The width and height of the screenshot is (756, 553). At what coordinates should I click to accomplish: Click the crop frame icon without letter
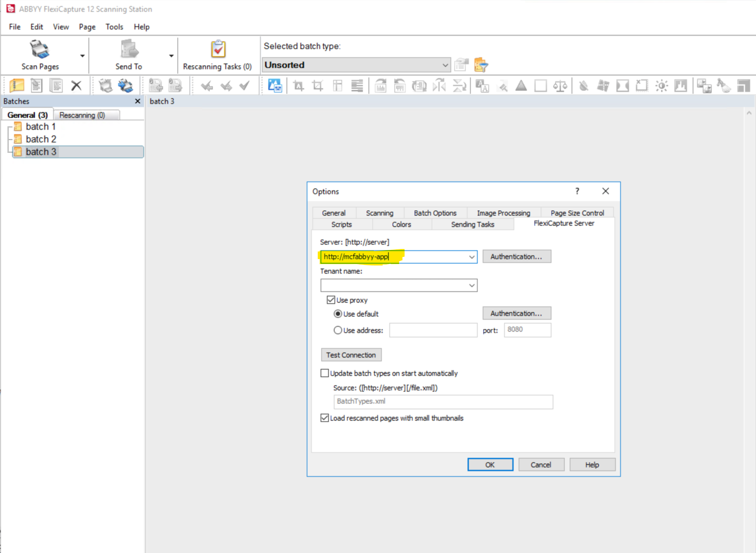[x=318, y=86]
